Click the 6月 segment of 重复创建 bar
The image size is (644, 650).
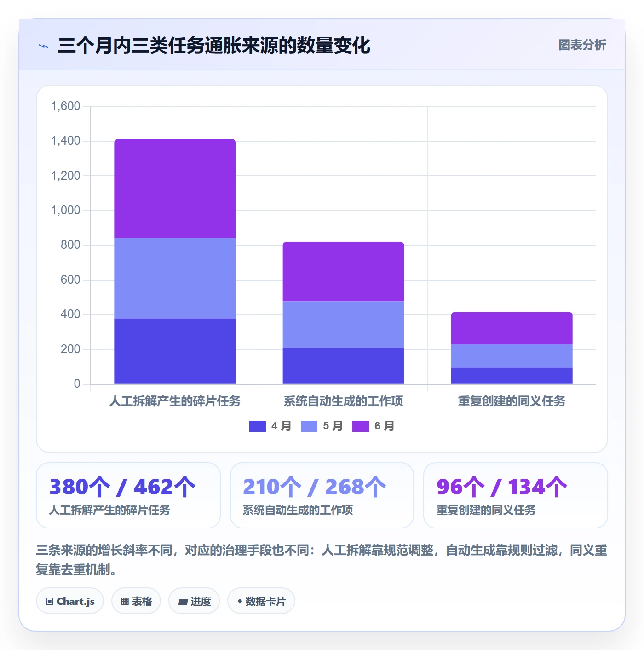(x=512, y=328)
